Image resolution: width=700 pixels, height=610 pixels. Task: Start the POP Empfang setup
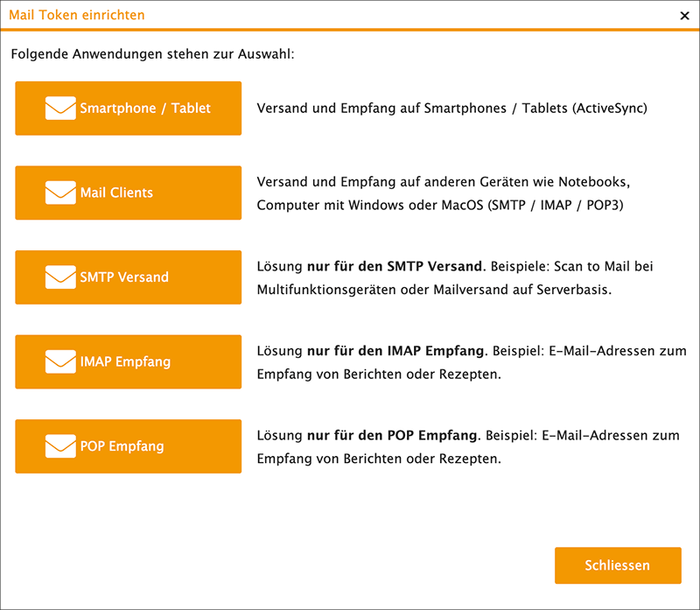[x=128, y=446]
